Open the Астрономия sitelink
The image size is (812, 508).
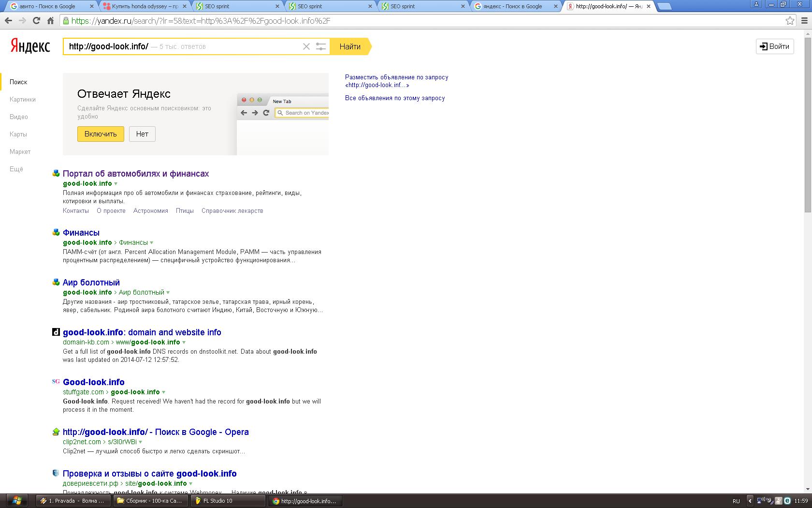[x=151, y=210]
